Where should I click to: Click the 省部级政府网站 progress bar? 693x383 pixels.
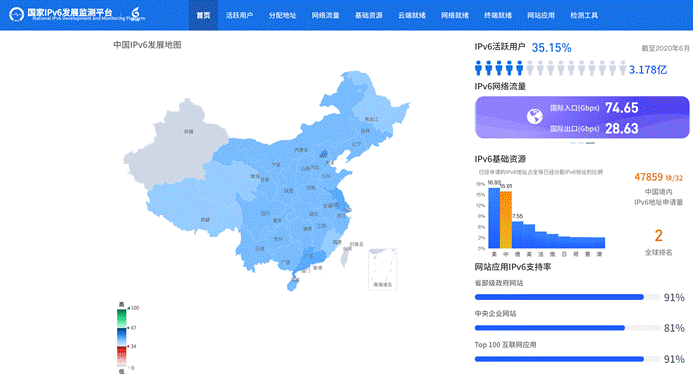tap(567, 297)
